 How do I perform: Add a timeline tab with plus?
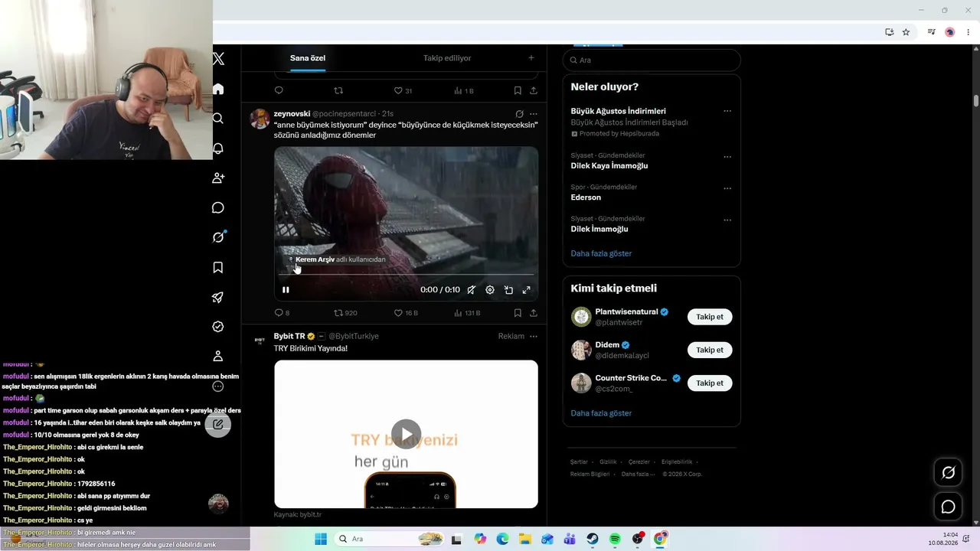point(531,58)
